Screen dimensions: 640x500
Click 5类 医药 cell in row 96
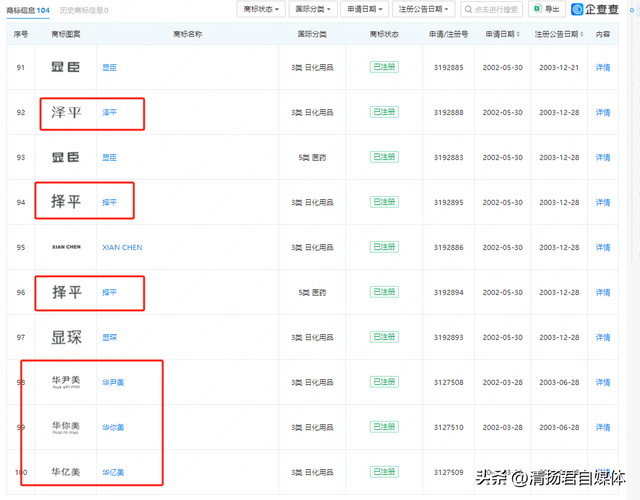(x=312, y=293)
